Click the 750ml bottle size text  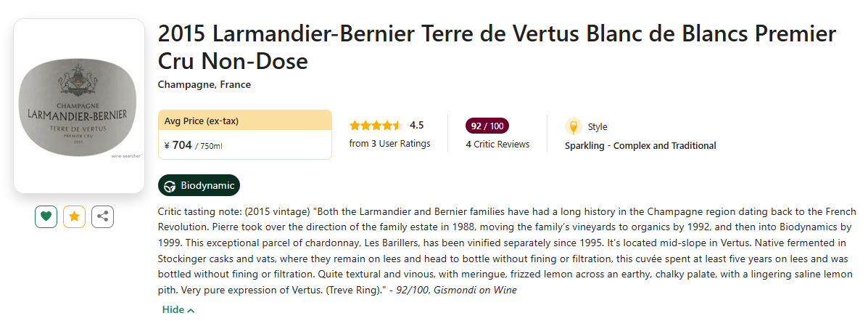[211, 146]
